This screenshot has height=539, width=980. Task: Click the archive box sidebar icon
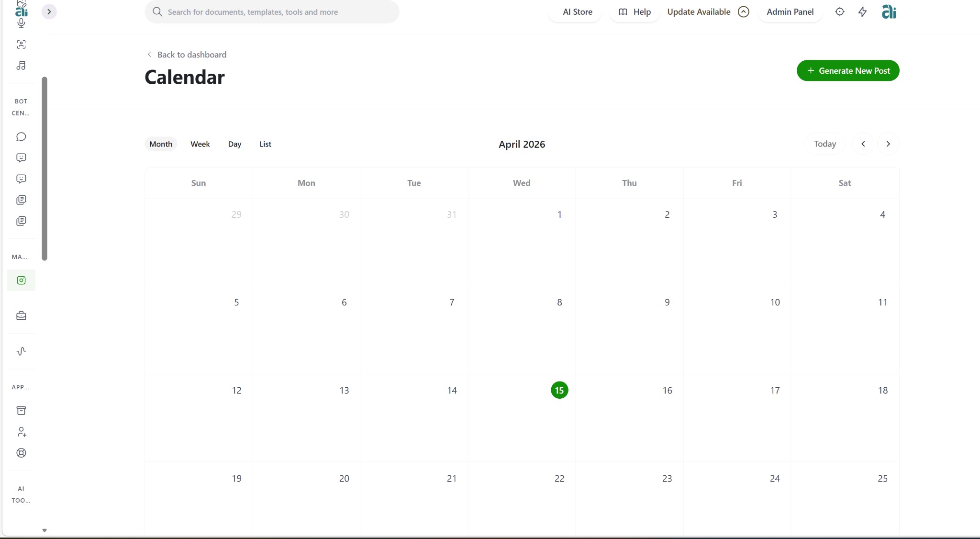[x=21, y=411]
